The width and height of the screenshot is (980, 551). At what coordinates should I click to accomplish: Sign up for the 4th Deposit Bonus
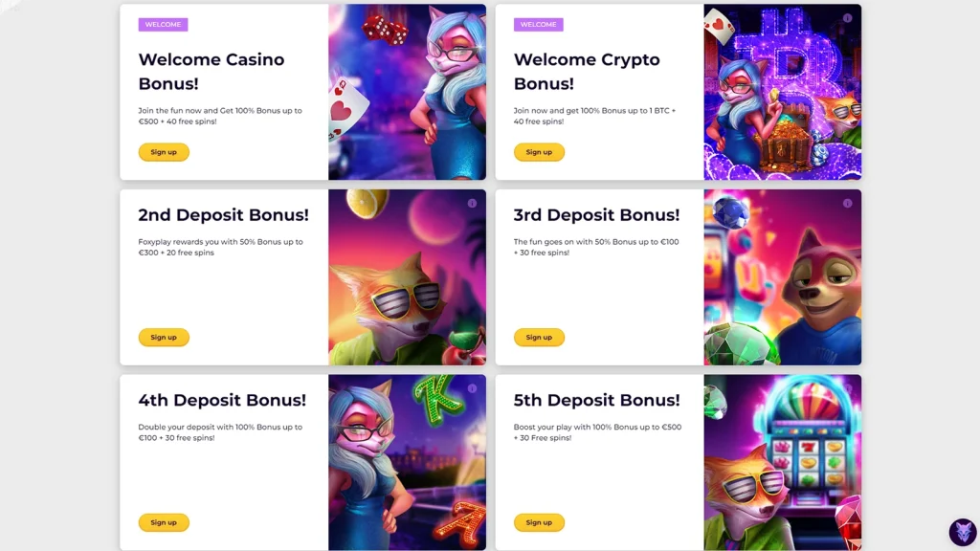click(164, 522)
